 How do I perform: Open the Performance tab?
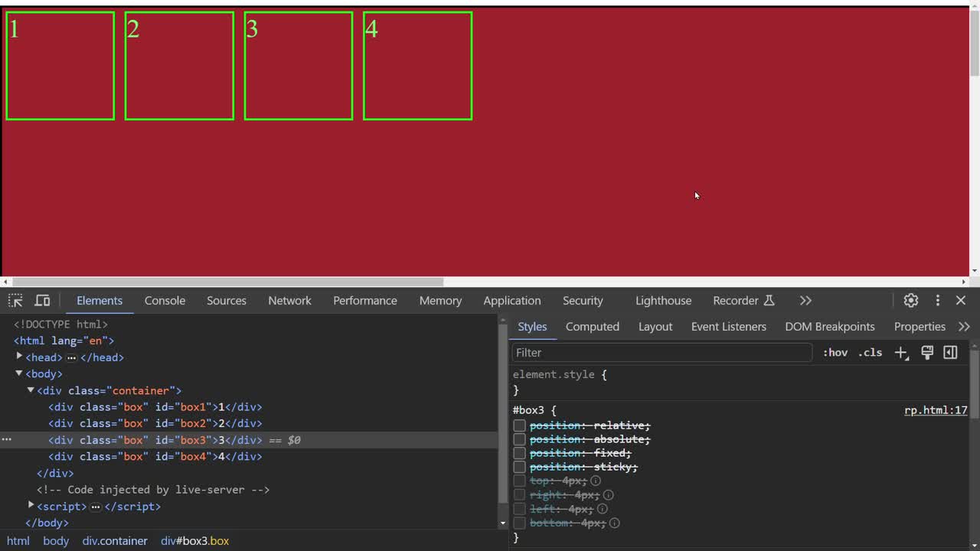pyautogui.click(x=365, y=301)
